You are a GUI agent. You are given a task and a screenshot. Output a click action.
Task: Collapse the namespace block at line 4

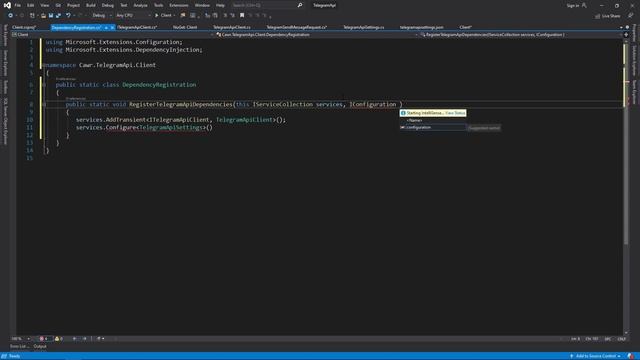point(43,65)
